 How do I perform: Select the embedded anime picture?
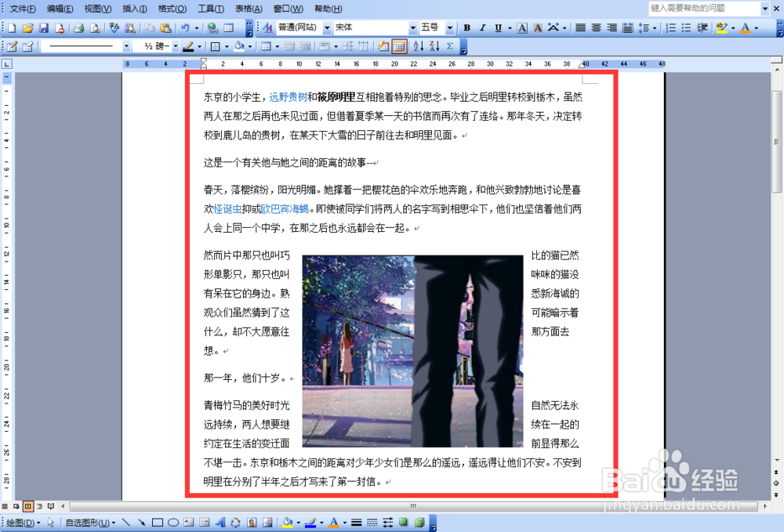coord(412,351)
